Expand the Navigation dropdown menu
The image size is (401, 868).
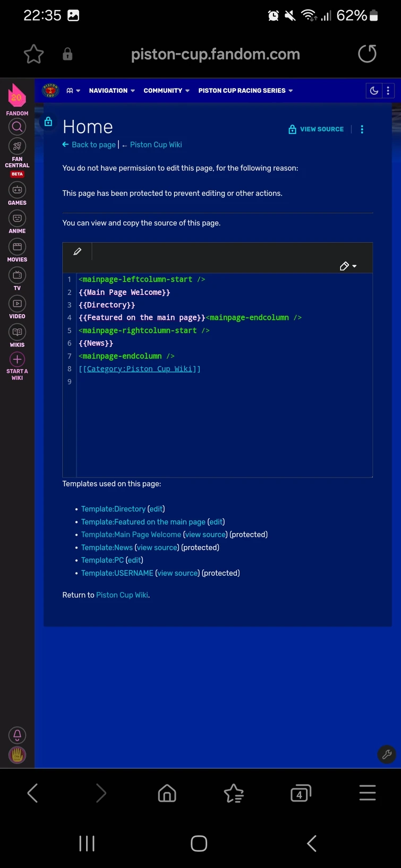point(112,91)
